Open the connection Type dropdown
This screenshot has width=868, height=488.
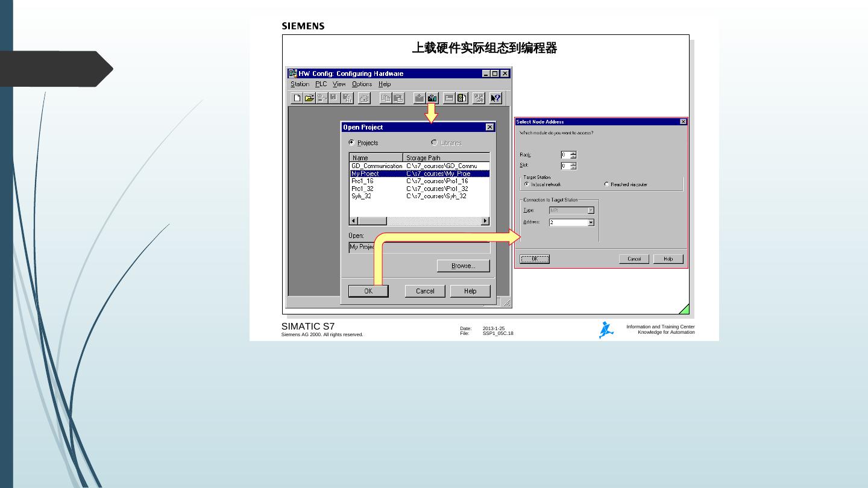(x=591, y=210)
